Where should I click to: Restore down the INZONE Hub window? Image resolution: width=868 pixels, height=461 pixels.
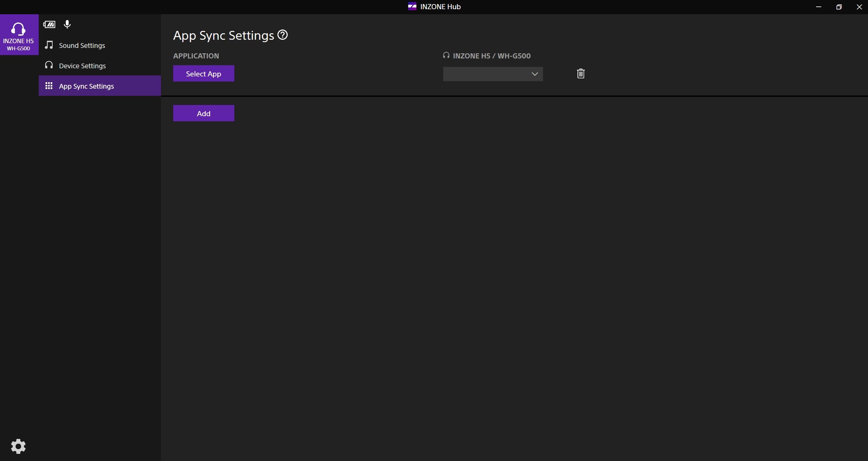coord(839,7)
